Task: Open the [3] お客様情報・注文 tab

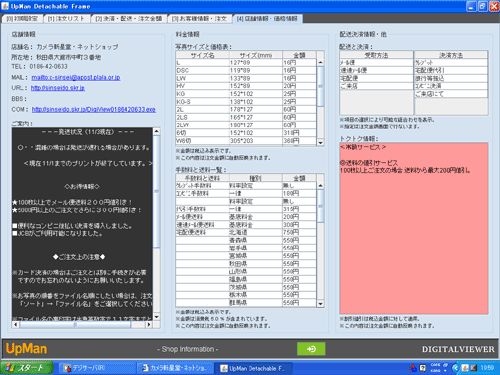Action: coord(199,19)
